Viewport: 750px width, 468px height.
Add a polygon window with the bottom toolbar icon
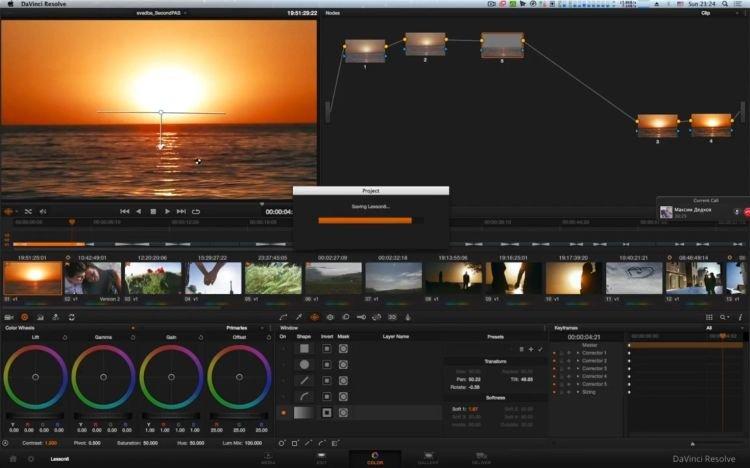click(x=309, y=443)
